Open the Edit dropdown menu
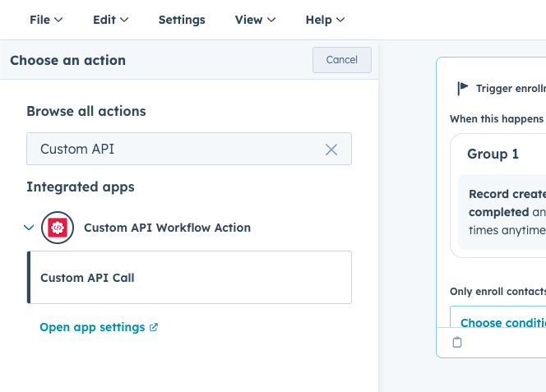546x392 pixels. (x=110, y=20)
